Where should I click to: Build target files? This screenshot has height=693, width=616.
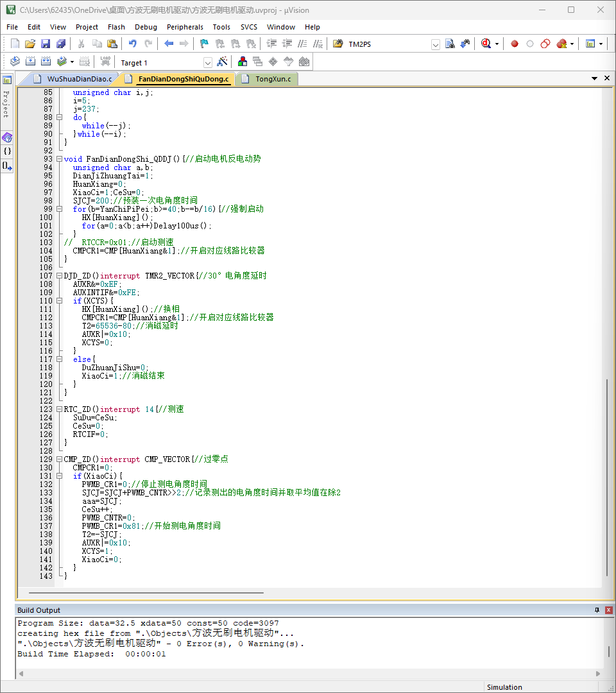31,62
